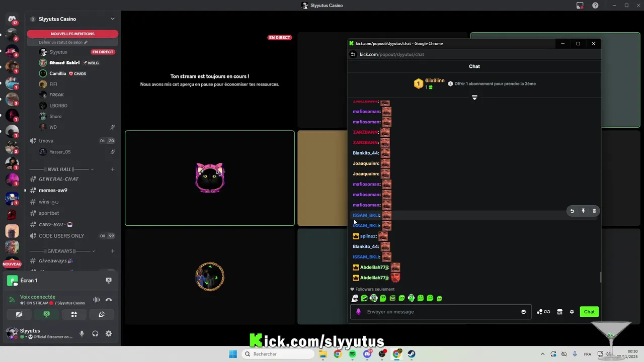
Task: Click purple microphone icon in message box
Action: [x=358, y=312]
